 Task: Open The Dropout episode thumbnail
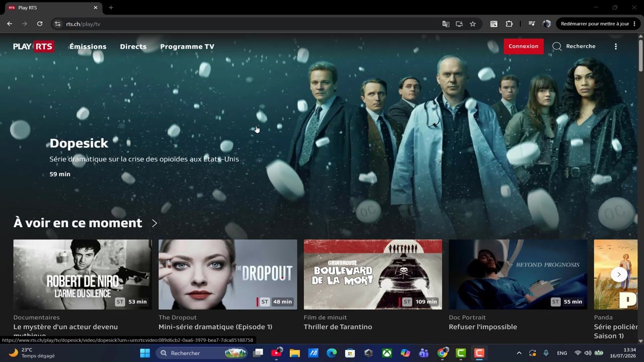pyautogui.click(x=228, y=275)
